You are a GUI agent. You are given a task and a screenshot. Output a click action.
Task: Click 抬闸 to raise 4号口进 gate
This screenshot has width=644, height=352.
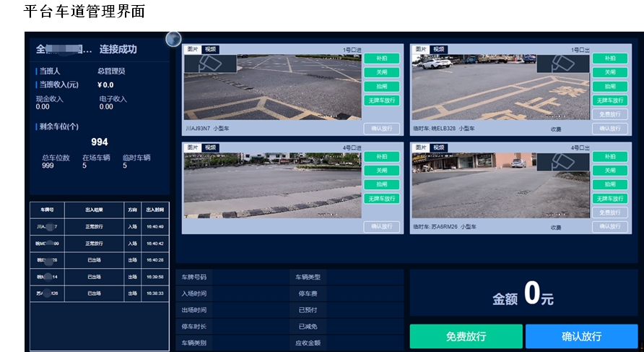click(x=381, y=184)
